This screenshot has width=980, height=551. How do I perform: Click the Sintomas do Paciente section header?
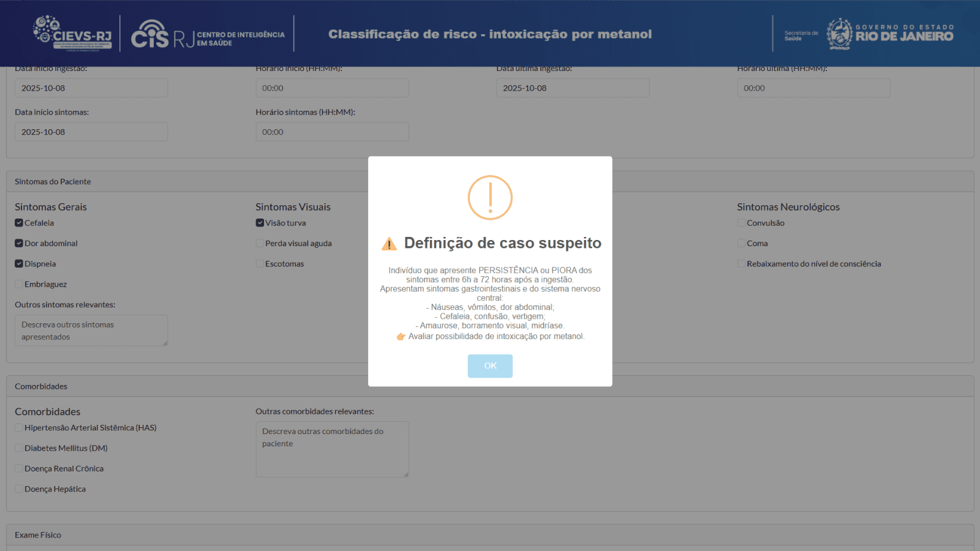(x=53, y=182)
